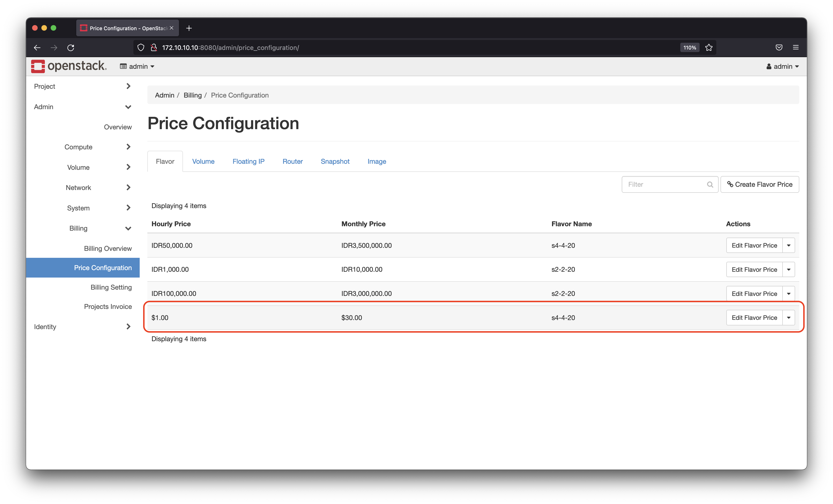The image size is (833, 504).
Task: Click the Network sidebar expand arrow
Action: pos(129,187)
